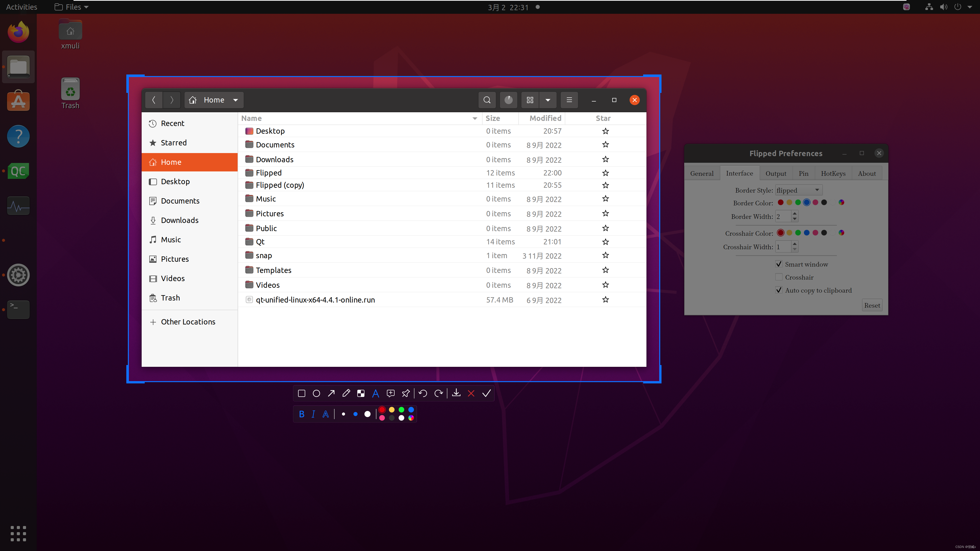Open Files app menu in top bar
This screenshot has height=551, width=980.
(x=71, y=7)
